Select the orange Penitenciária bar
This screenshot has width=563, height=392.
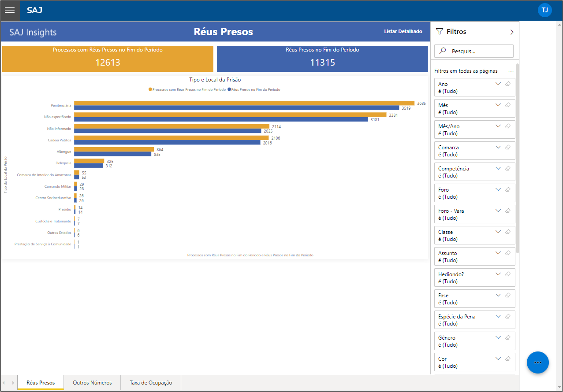pyautogui.click(x=244, y=103)
